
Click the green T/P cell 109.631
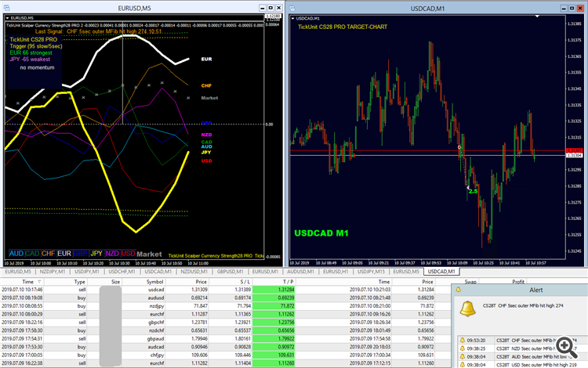[x=274, y=355]
